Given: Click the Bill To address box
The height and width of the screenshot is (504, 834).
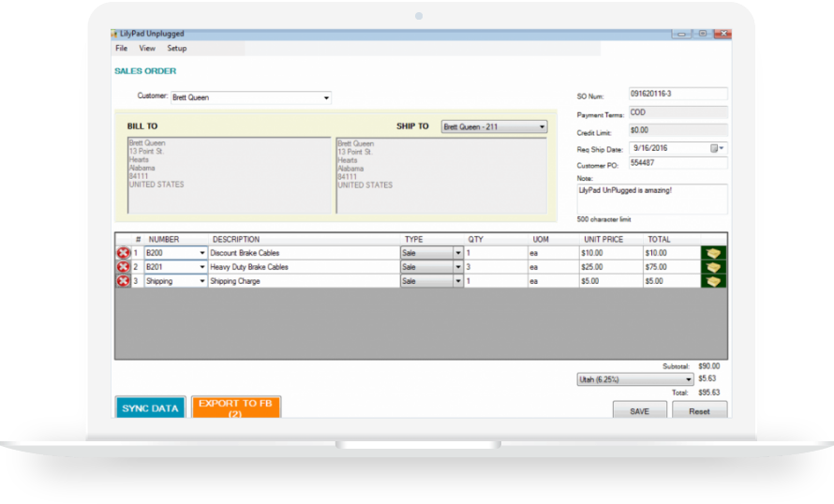Looking at the screenshot, I should click(230, 175).
